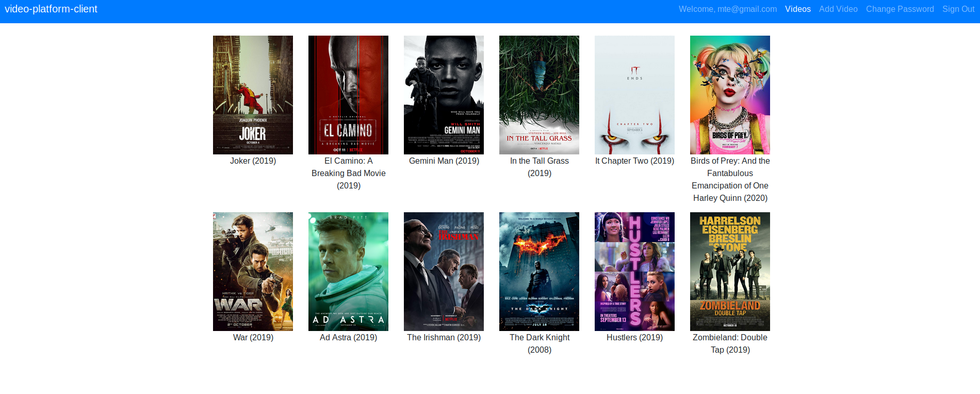Click 'Zombieland: Double Tap (2019)' title

[730, 344]
